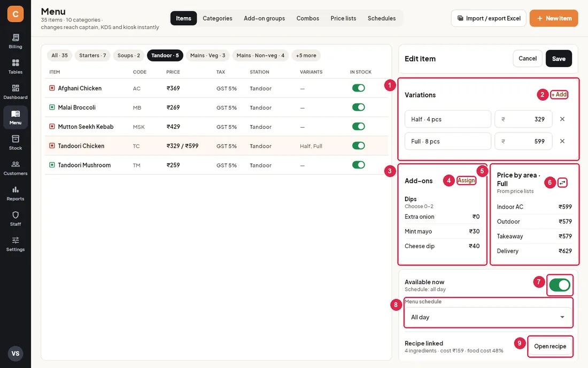This screenshot has height=368, width=588.
Task: Open Customers in the sidebar
Action: pos(16,168)
